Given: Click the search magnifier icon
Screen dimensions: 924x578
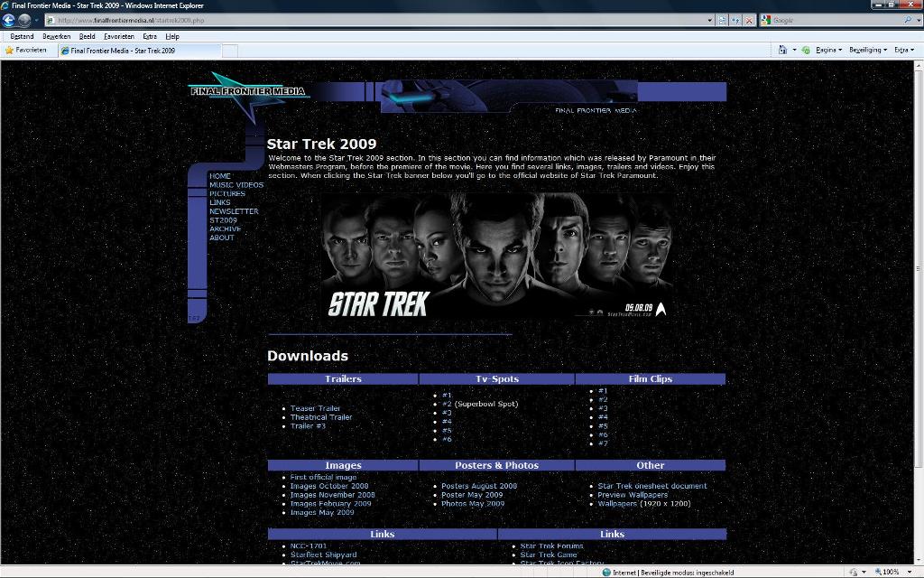Looking at the screenshot, I should click(x=908, y=20).
